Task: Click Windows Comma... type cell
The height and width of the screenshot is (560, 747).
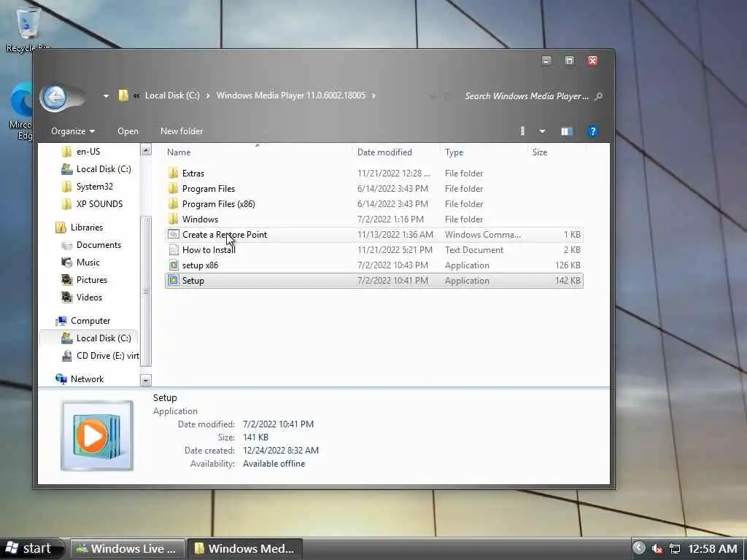Action: (483, 235)
